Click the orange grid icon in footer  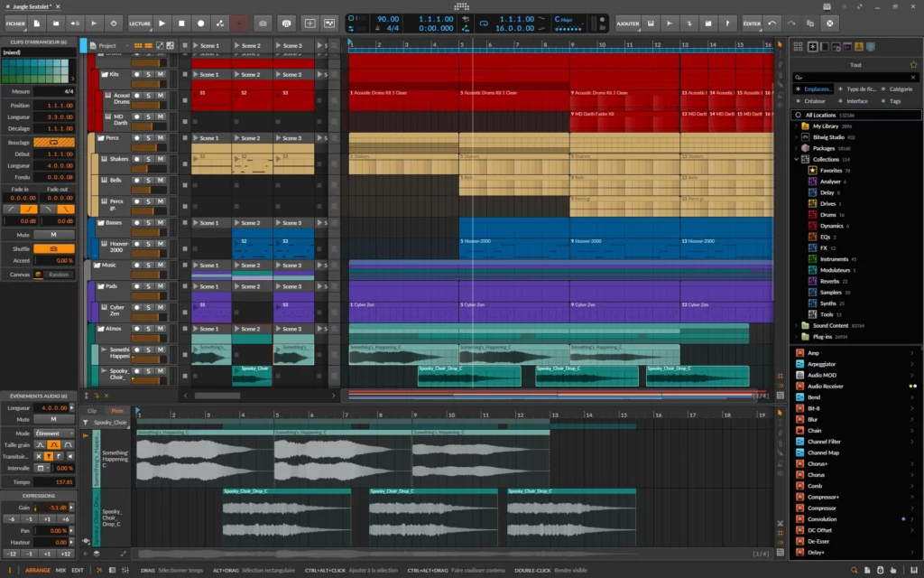point(99,571)
